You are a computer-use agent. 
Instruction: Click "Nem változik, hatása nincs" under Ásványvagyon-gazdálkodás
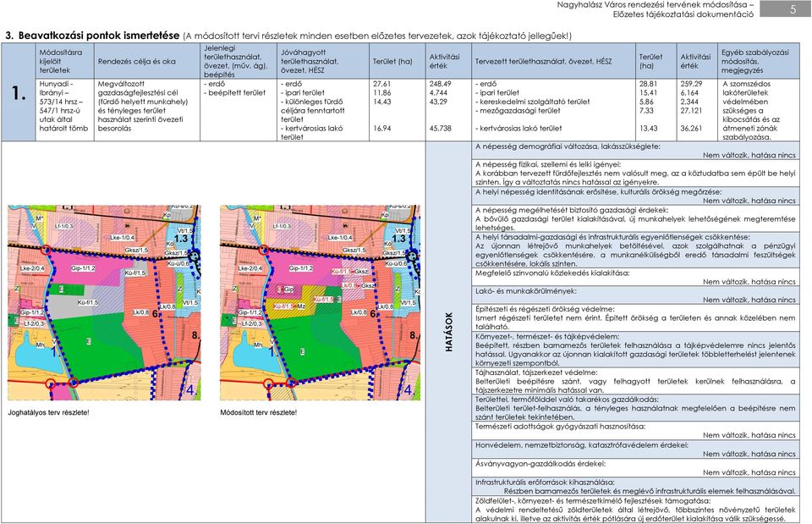click(x=749, y=472)
